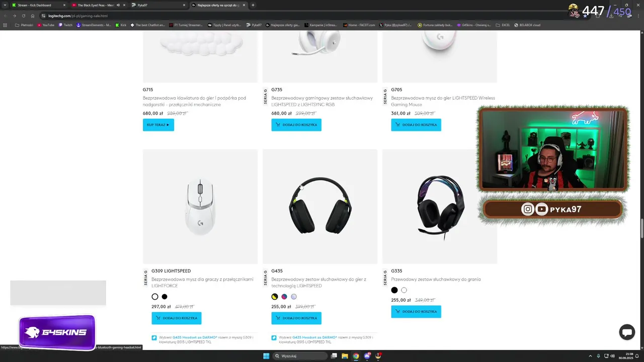Open the EXCEL bookmarks folder

tap(503, 25)
